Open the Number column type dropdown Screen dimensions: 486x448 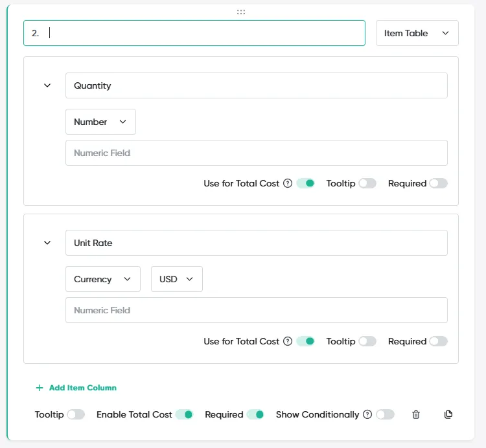(100, 122)
